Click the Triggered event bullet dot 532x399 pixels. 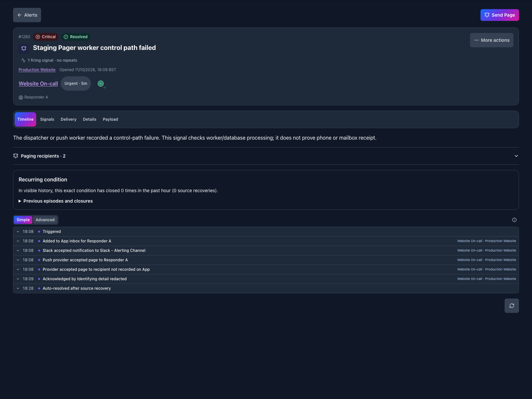[x=39, y=232]
